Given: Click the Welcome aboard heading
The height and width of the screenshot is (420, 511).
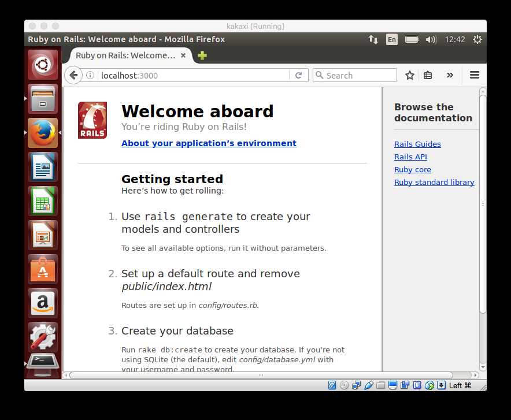Looking at the screenshot, I should pos(198,111).
